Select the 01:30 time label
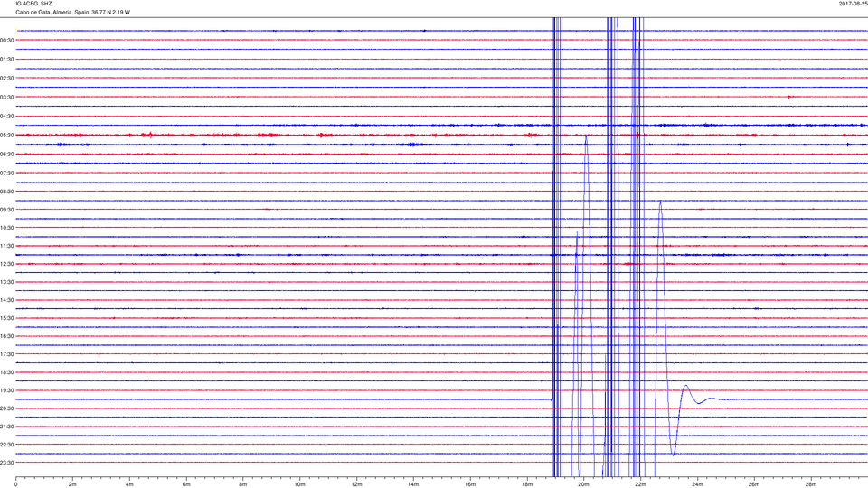The image size is (868, 488). 7,60
